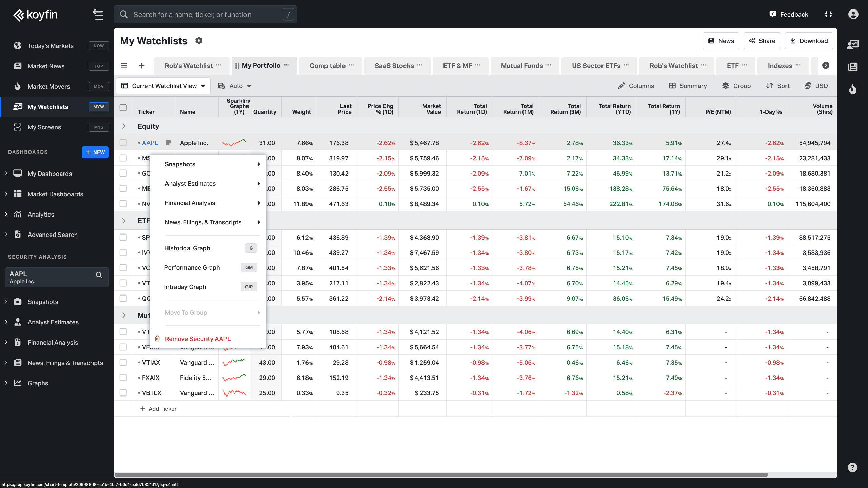Click the horizontal scrollbar at the bottom

tap(441, 475)
